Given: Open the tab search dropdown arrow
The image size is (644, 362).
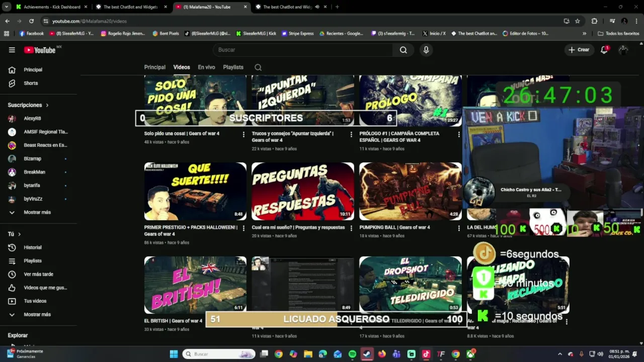Looking at the screenshot, I should point(7,7).
